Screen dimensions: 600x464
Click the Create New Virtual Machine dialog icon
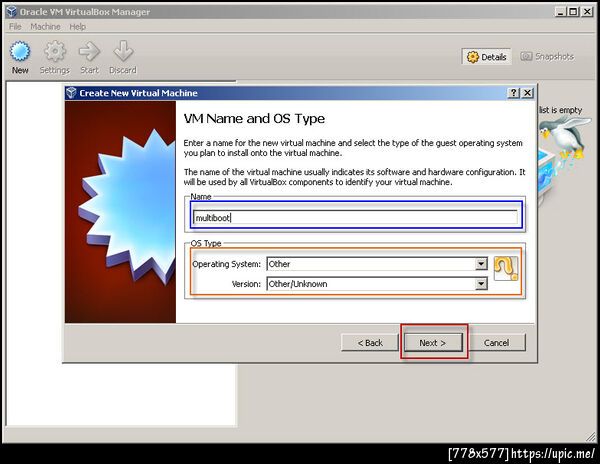72,93
